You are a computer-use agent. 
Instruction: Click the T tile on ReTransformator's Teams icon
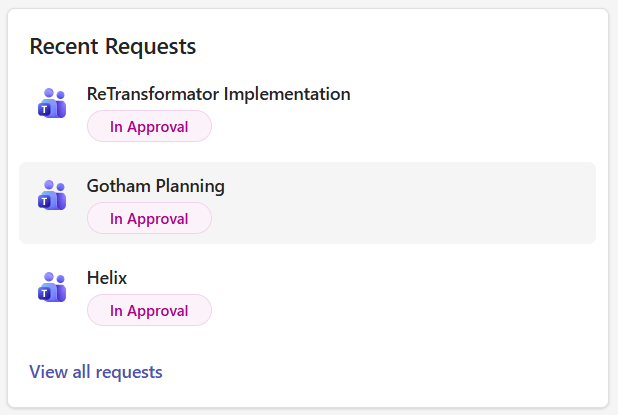[45, 110]
